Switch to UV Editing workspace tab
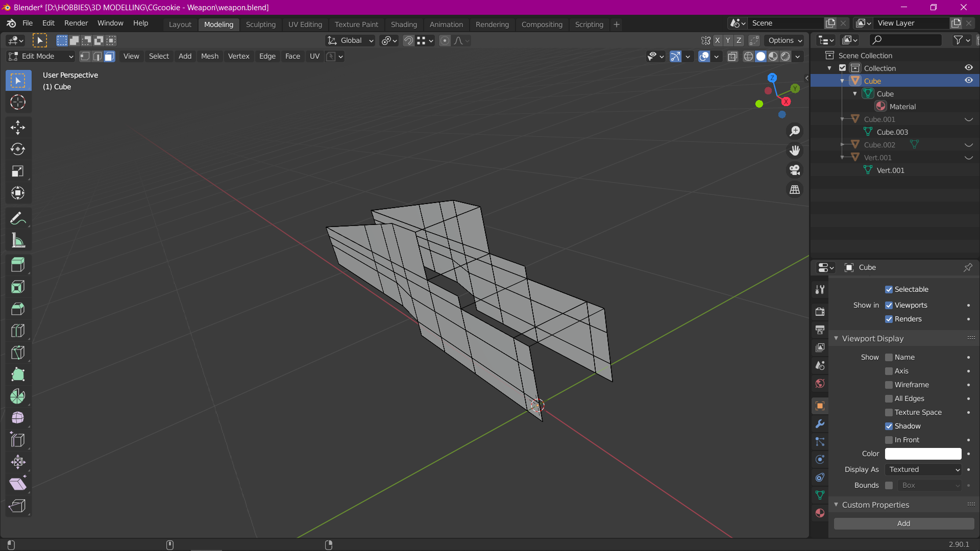Viewport: 980px width, 551px height. tap(305, 24)
